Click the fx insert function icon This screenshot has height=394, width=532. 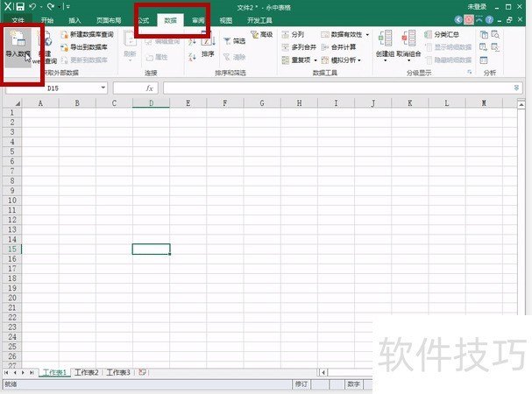coord(149,88)
